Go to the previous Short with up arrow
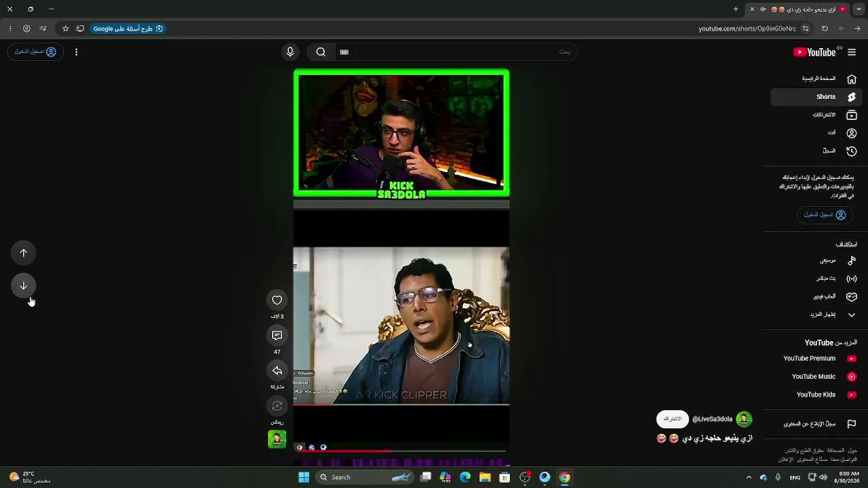The height and width of the screenshot is (488, 868). coord(24,253)
